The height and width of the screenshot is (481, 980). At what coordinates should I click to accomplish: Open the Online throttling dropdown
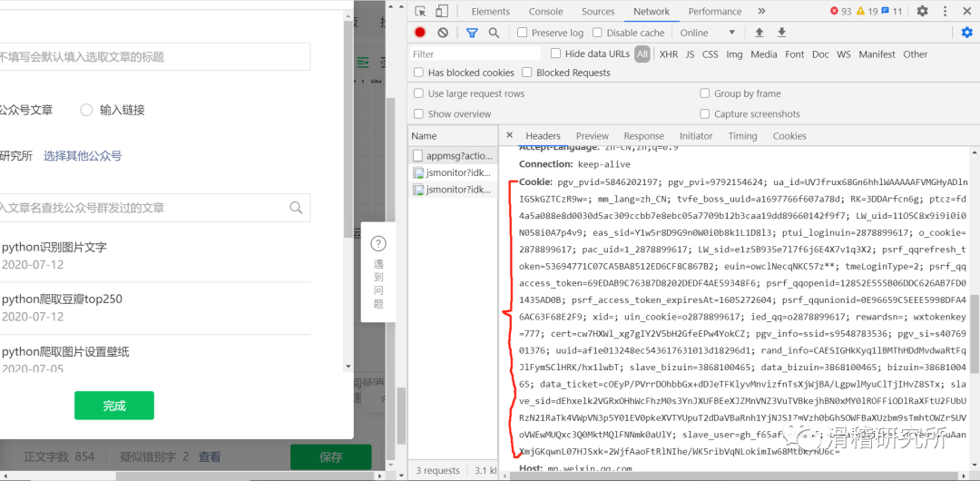[x=708, y=33]
